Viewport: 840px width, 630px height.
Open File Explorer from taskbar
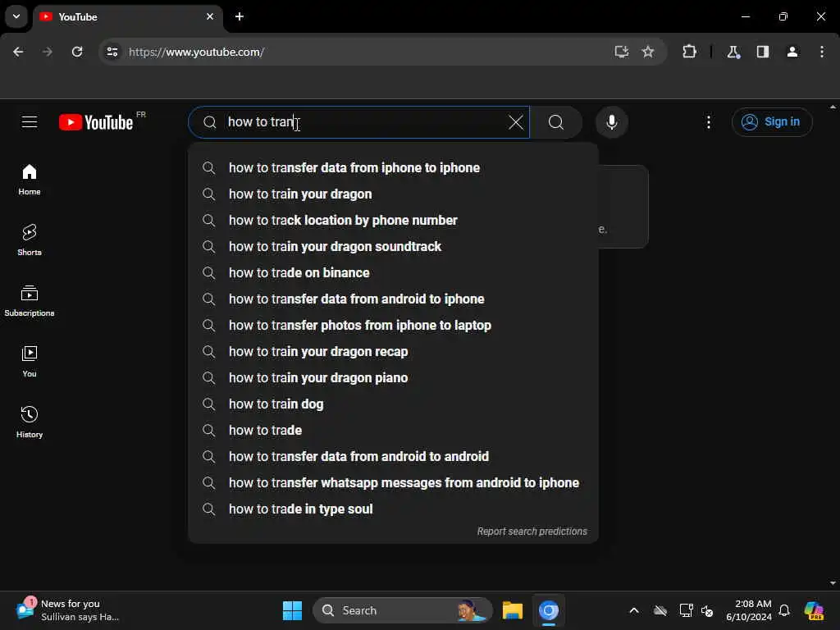click(512, 610)
